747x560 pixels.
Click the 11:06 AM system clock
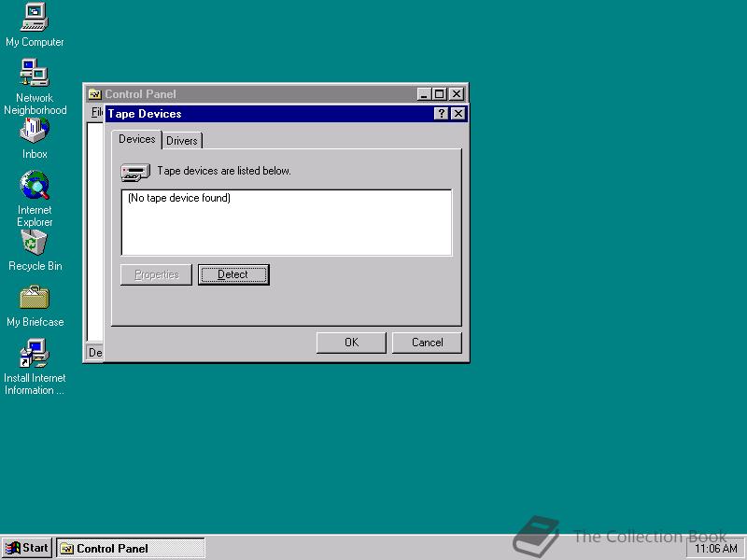(x=715, y=549)
